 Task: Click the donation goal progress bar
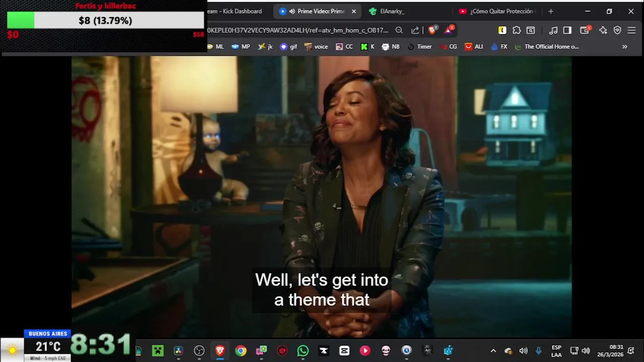tap(105, 20)
